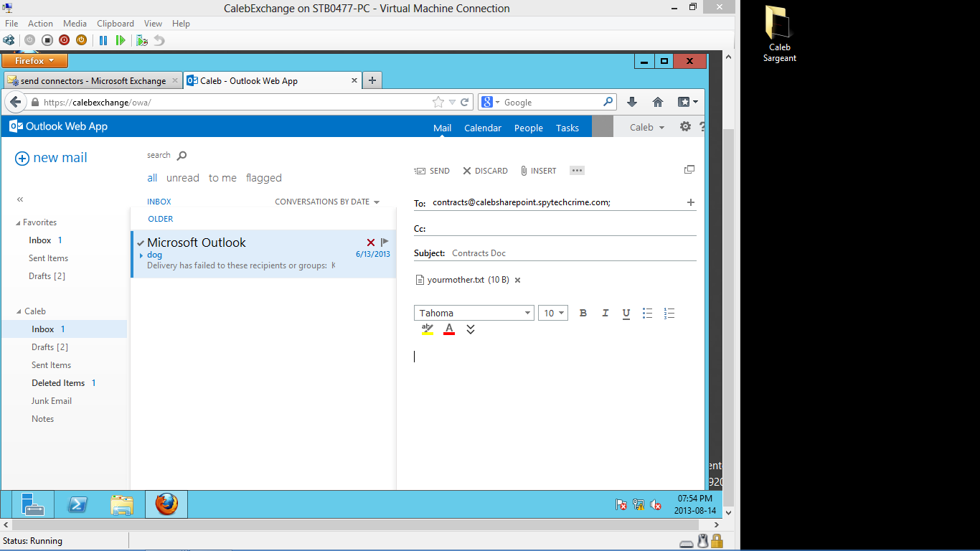Click the Turn Off VM toolbar icon
Viewport: 980px width, 551px height.
47,40
